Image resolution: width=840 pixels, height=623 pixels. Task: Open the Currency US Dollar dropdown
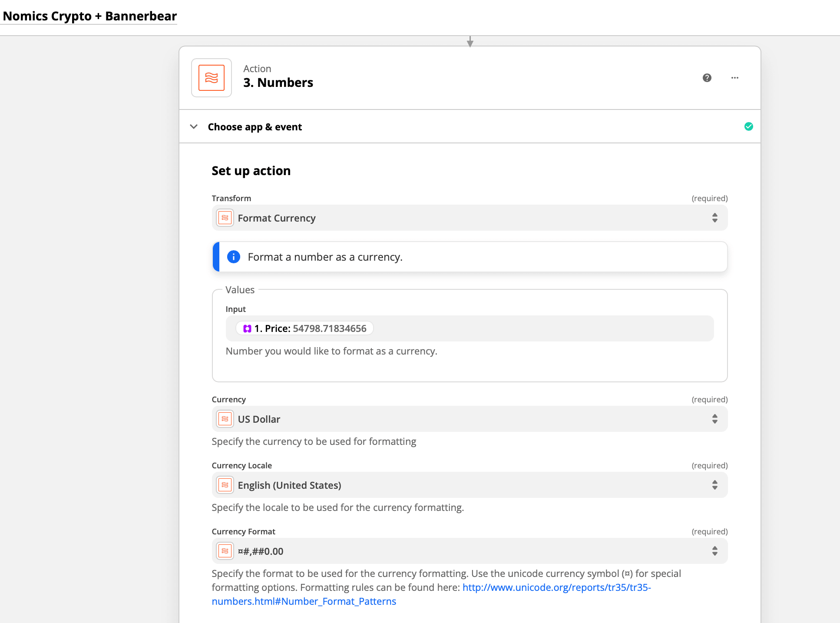tap(470, 419)
